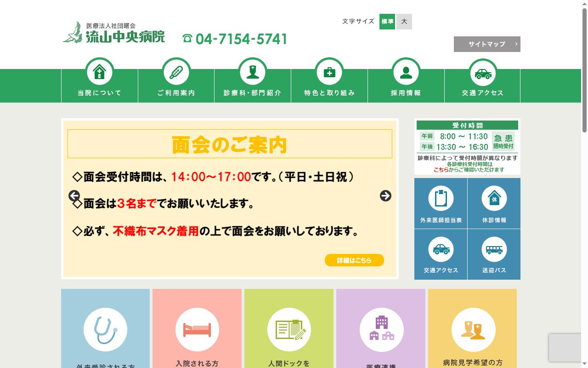Click the telephone icon beside the phone number
Image resolution: width=588 pixels, height=368 pixels.
[x=187, y=39]
